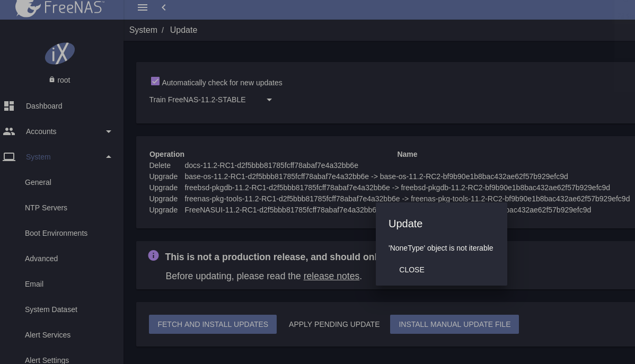Open Alert Services page

tap(48, 335)
